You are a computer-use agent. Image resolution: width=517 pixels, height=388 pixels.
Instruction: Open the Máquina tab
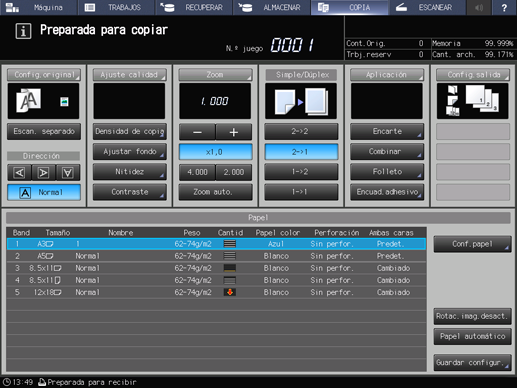point(39,7)
